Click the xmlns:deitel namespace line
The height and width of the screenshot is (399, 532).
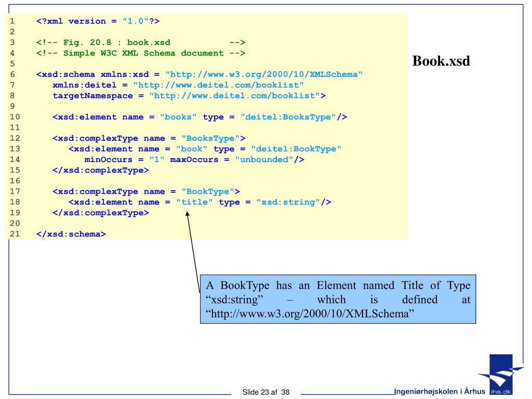point(178,85)
